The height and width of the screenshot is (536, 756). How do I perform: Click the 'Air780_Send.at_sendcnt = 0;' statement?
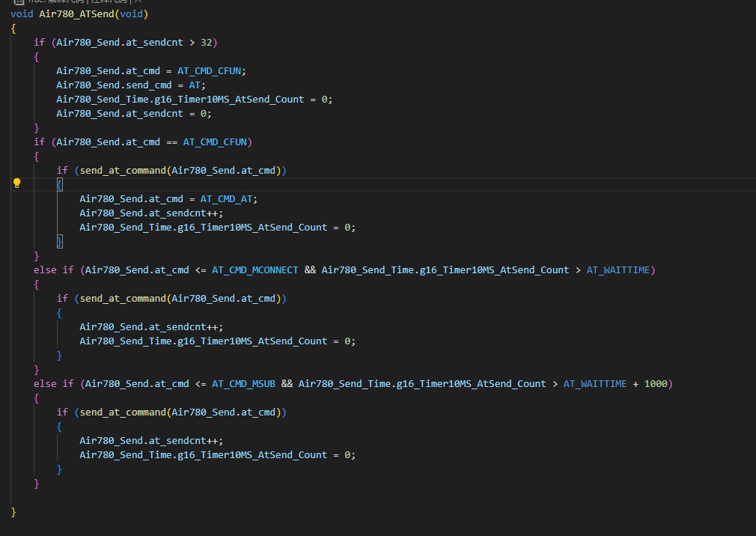point(133,113)
